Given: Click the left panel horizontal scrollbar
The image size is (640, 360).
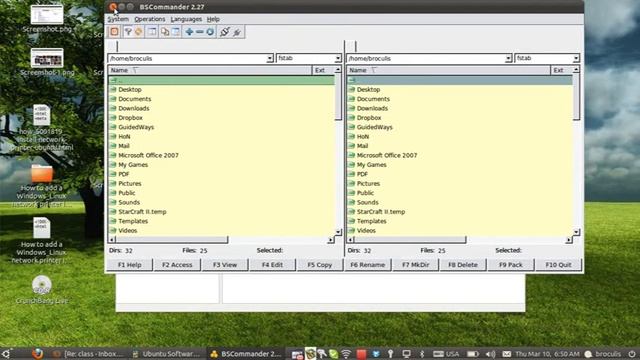Looking at the screenshot, I should pos(171,240).
